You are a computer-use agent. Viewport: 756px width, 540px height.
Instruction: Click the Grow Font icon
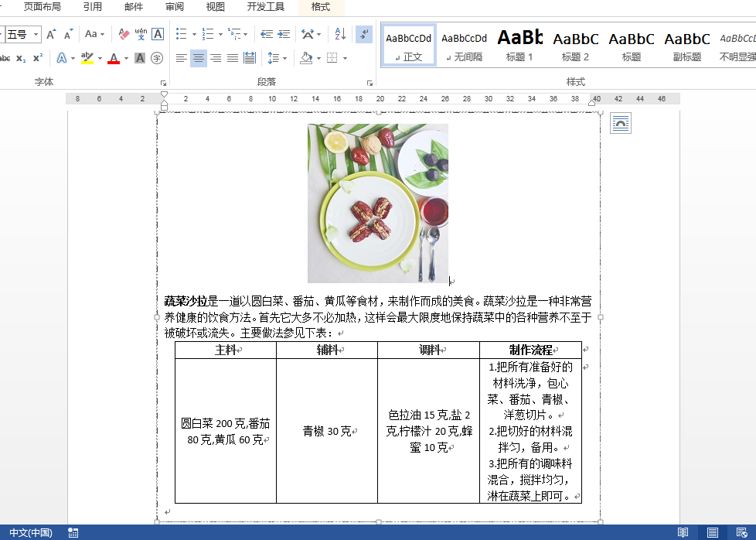50,34
